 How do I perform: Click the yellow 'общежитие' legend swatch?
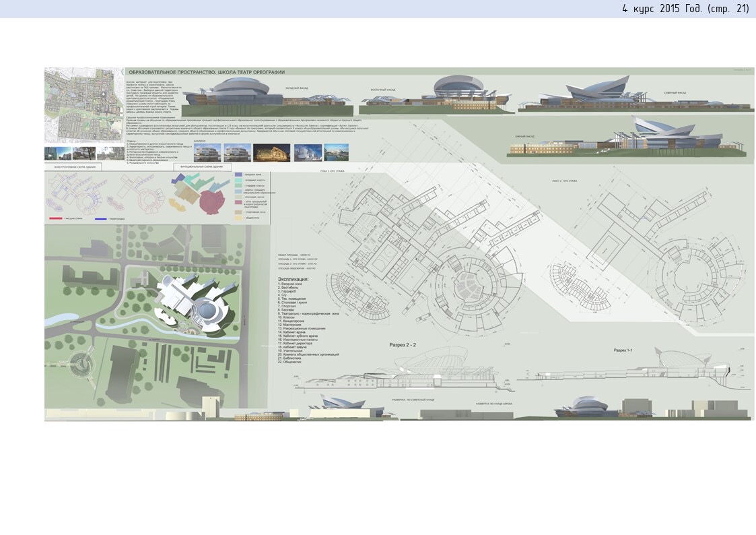(238, 218)
